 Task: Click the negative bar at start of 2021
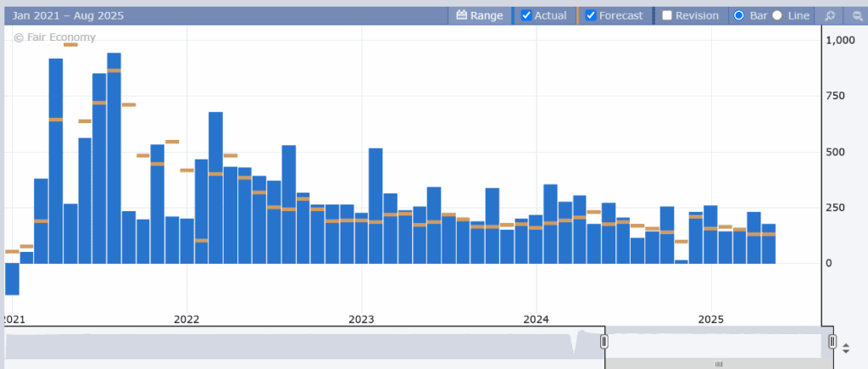click(12, 279)
